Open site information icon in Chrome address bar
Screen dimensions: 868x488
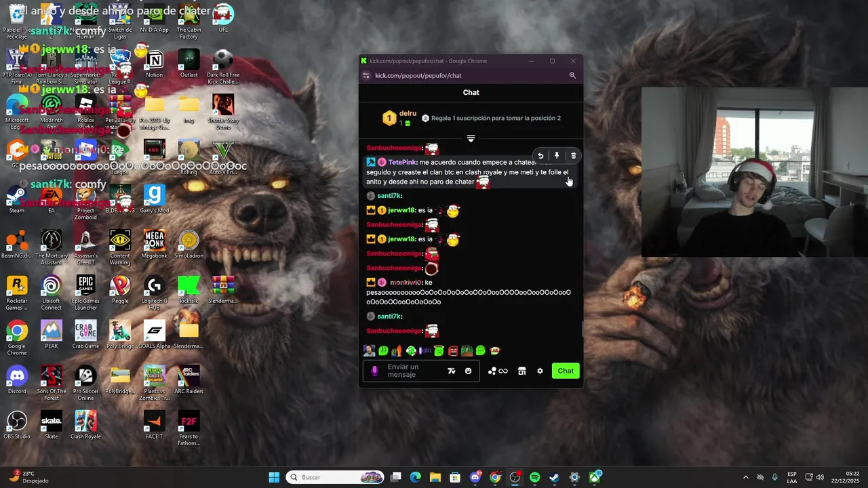click(366, 75)
